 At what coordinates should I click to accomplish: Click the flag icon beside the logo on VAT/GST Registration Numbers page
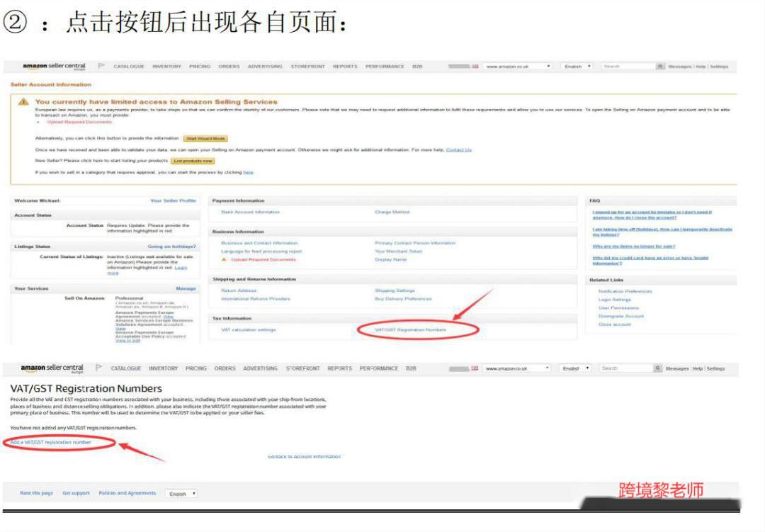[x=98, y=368]
